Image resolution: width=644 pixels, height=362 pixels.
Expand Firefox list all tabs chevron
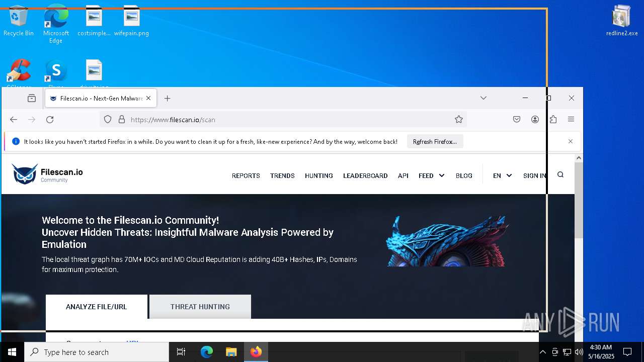(x=484, y=98)
